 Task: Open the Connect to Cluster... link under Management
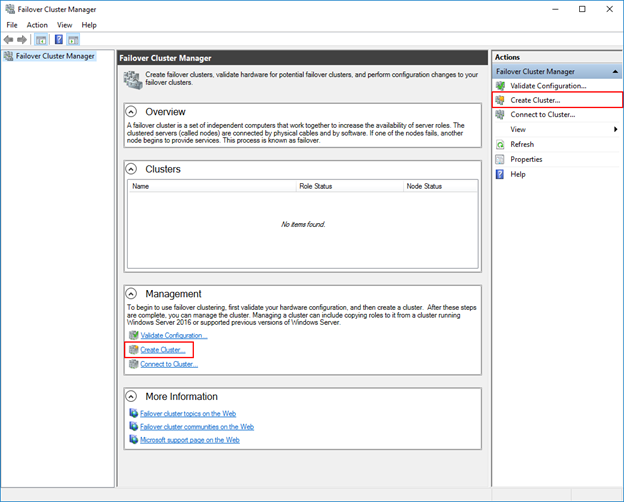click(x=169, y=364)
